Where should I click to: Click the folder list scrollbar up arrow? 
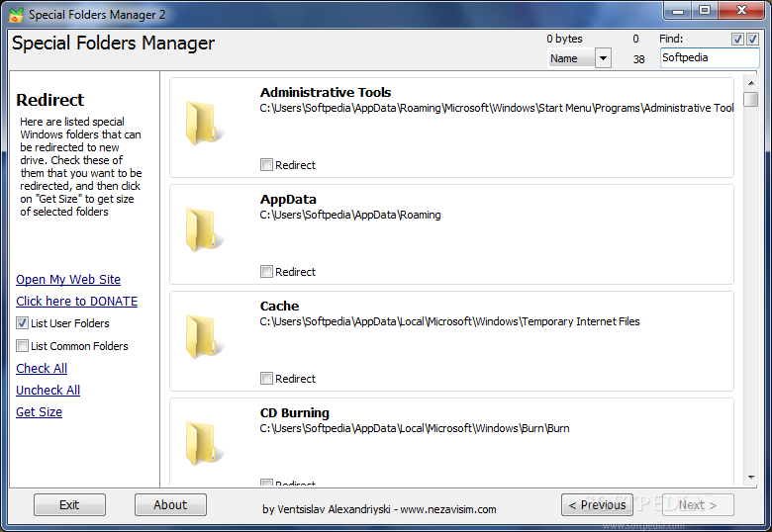751,83
